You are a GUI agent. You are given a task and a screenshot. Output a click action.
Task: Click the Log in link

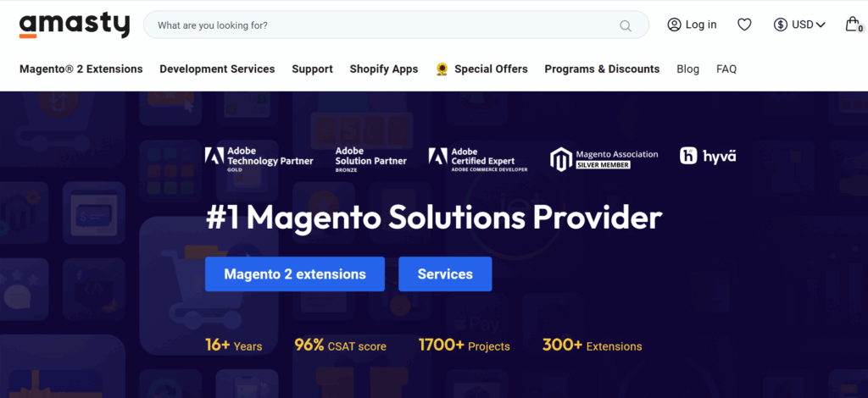[701, 25]
